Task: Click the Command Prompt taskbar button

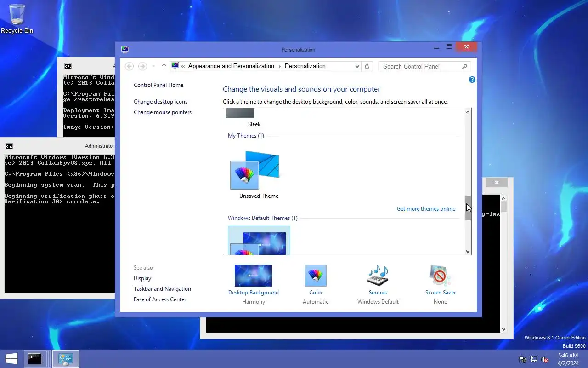Action: [x=35, y=359]
